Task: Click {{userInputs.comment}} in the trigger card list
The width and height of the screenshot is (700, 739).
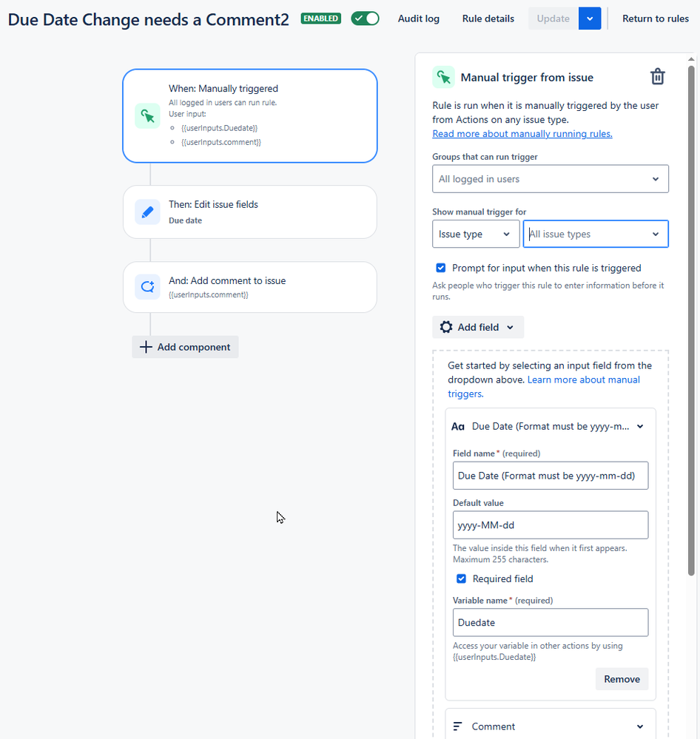Action: (x=221, y=142)
